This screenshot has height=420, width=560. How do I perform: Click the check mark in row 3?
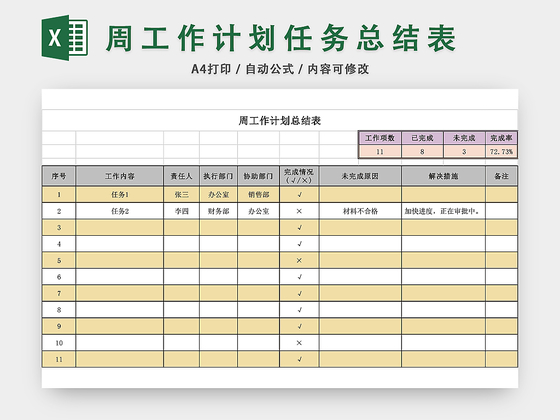299,228
